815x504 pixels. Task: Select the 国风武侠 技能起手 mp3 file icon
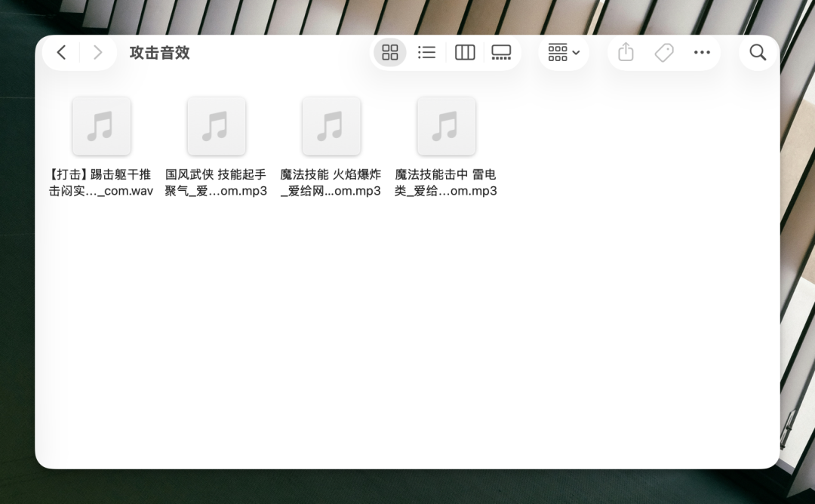pyautogui.click(x=217, y=126)
